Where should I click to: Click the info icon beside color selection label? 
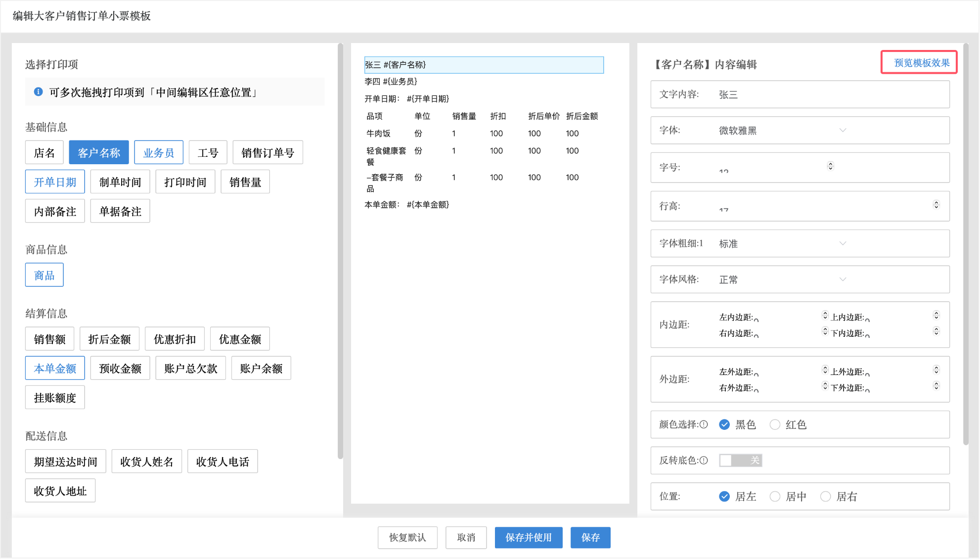coord(704,424)
